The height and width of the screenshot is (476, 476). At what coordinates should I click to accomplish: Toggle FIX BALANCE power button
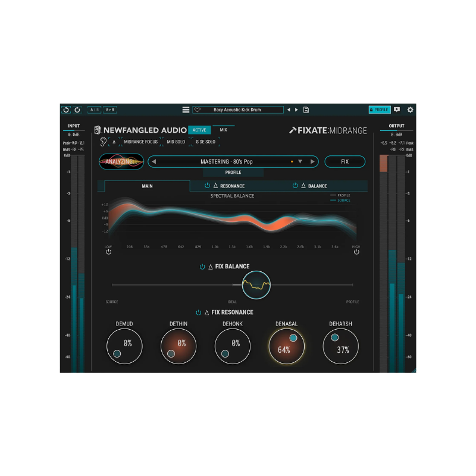click(x=202, y=267)
